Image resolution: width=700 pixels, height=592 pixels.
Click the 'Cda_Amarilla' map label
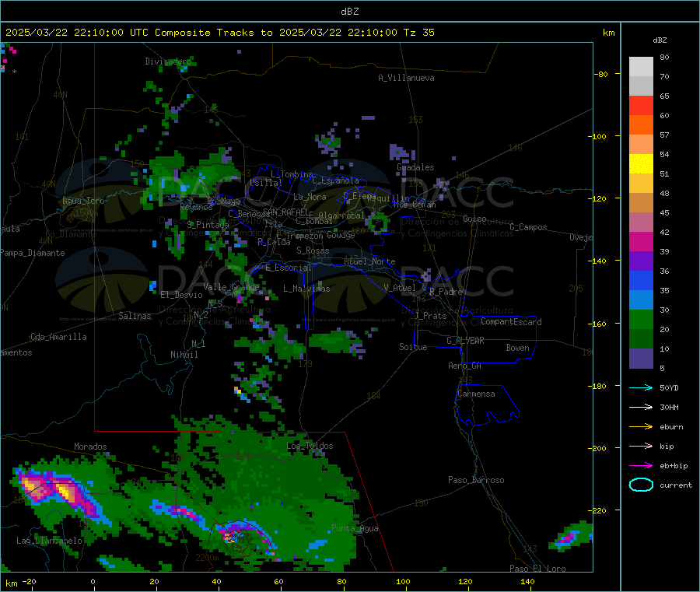pyautogui.click(x=58, y=337)
